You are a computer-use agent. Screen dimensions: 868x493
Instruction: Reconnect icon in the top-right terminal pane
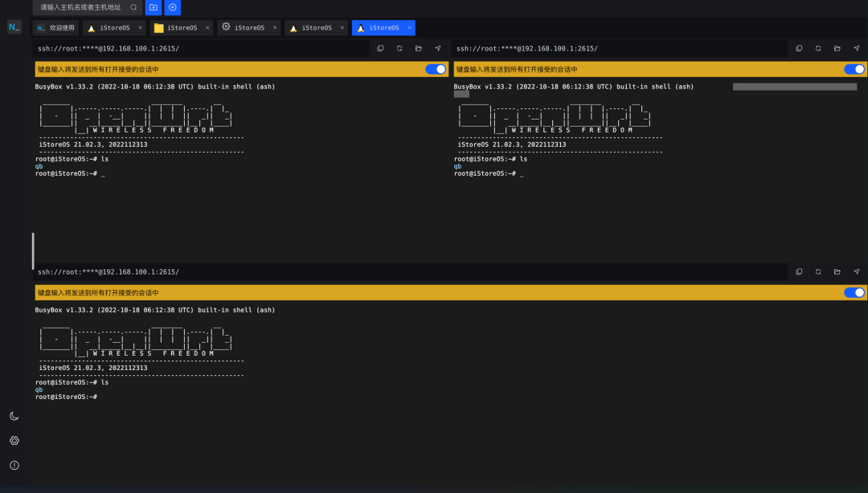pyautogui.click(x=818, y=49)
